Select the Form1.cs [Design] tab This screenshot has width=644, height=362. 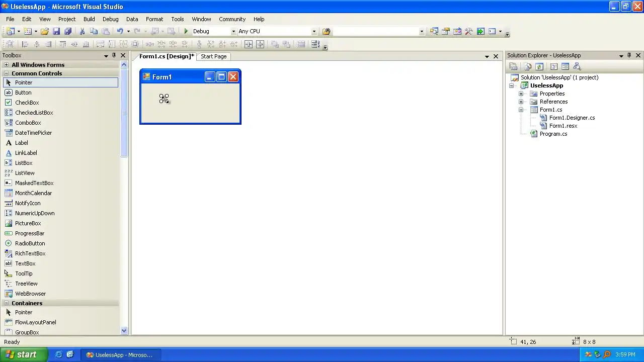click(167, 56)
